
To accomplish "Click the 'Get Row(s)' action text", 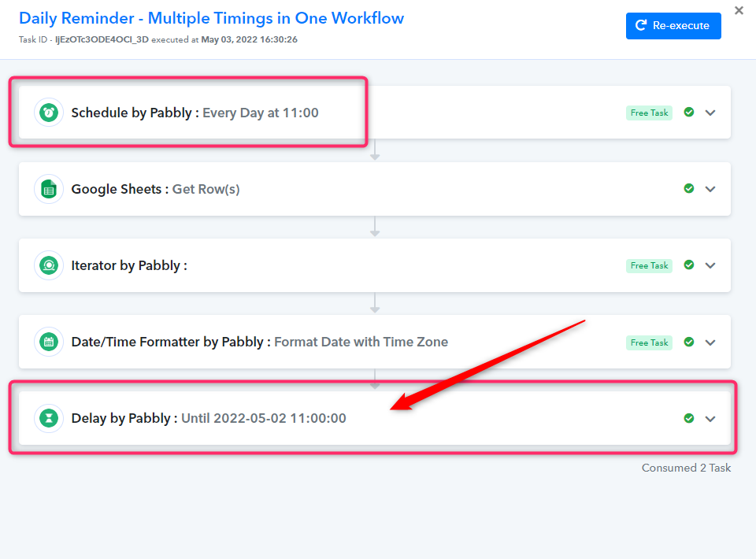I will coord(206,189).
